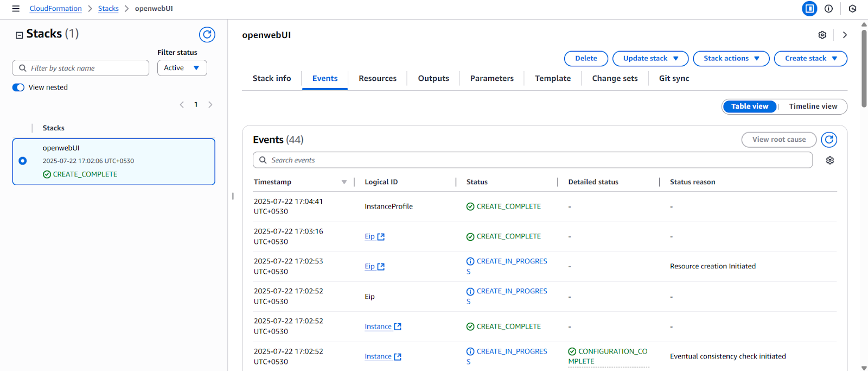868x371 pixels.
Task: Sort events by Timestamp arrow
Action: [x=344, y=182]
